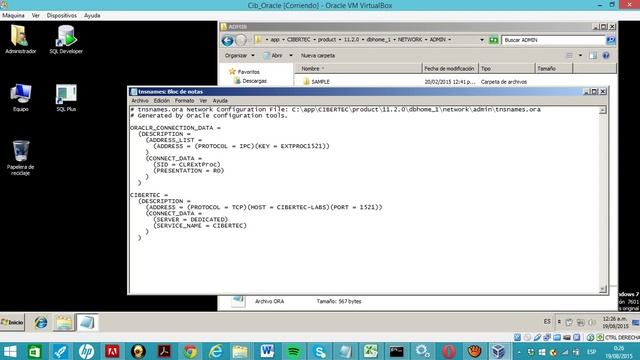This screenshot has width=640, height=360.
Task: Expand the address bar history dropdown
Action: [x=482, y=40]
